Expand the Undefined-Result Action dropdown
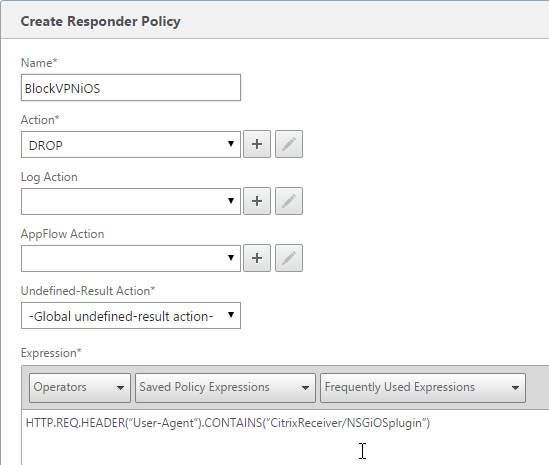Image resolution: width=549 pixels, height=465 pixels. (x=131, y=315)
